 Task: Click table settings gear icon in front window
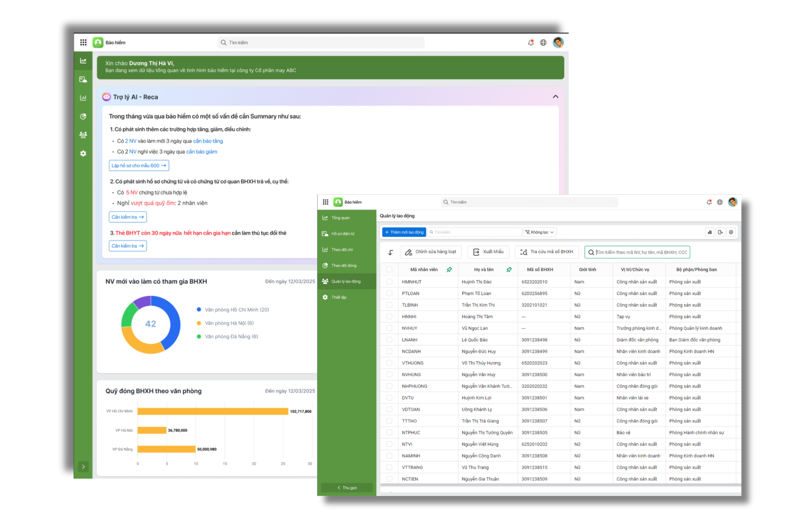point(731,232)
